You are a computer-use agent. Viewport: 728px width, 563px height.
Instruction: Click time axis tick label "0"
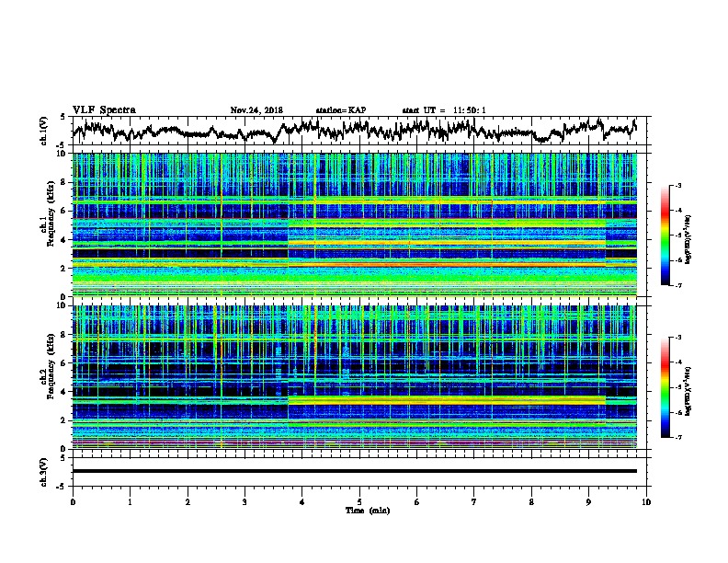point(73,502)
